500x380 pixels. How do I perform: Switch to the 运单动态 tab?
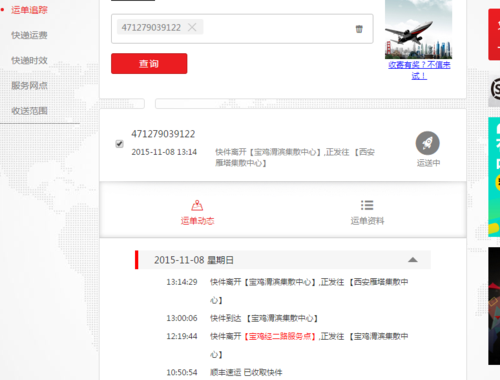(x=197, y=212)
